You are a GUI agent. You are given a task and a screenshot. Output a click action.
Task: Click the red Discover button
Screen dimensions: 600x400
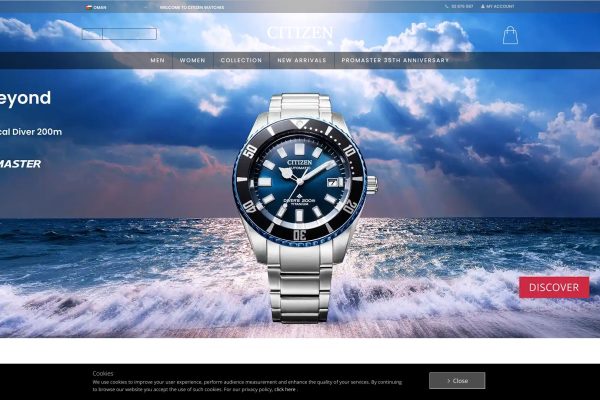554,287
